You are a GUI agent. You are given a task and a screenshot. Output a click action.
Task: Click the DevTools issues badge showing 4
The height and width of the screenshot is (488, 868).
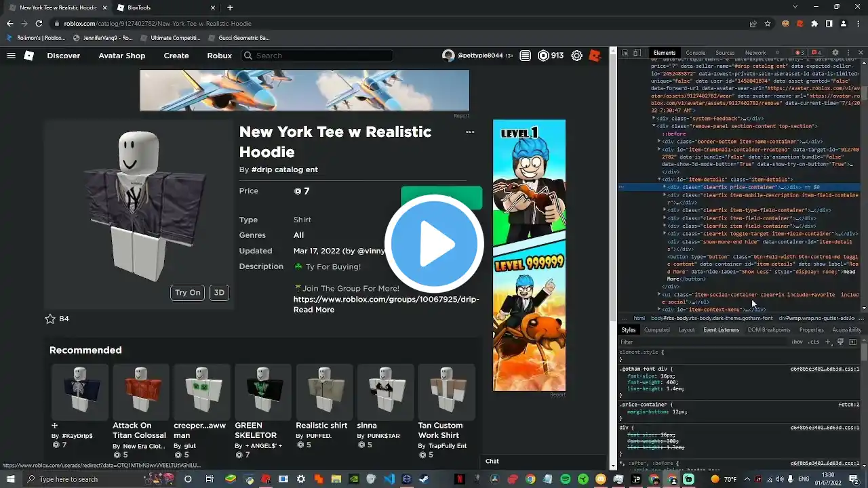[x=816, y=53]
